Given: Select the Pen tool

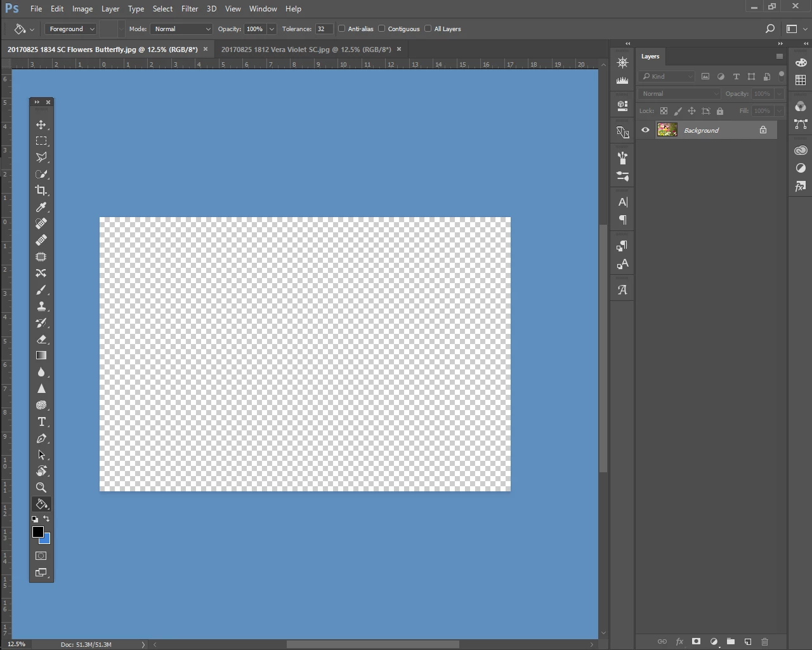Looking at the screenshot, I should pos(41,438).
